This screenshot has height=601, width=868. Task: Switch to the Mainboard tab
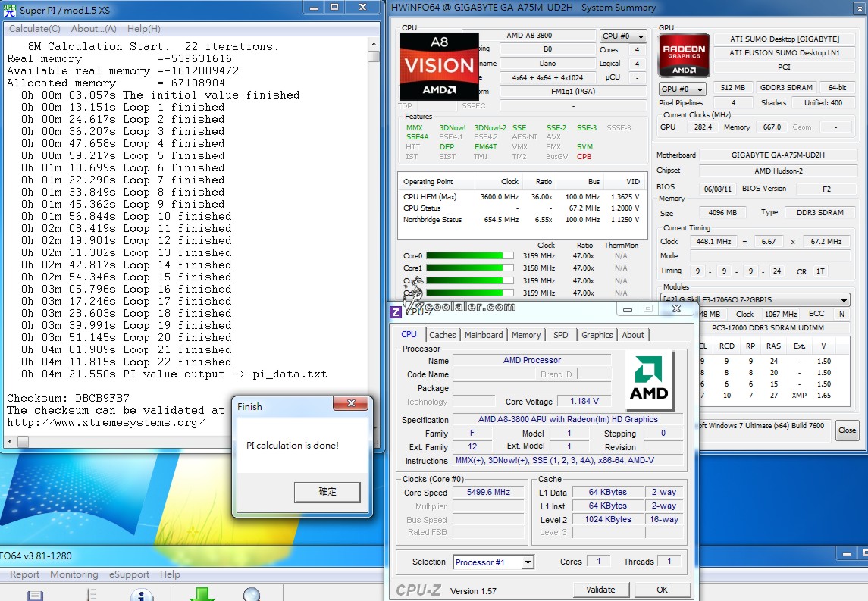(484, 335)
